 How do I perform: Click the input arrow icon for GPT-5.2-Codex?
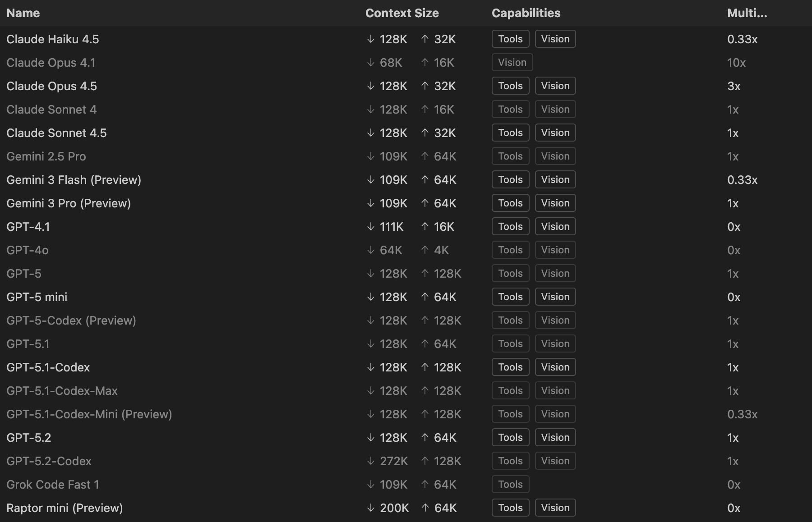(x=371, y=461)
